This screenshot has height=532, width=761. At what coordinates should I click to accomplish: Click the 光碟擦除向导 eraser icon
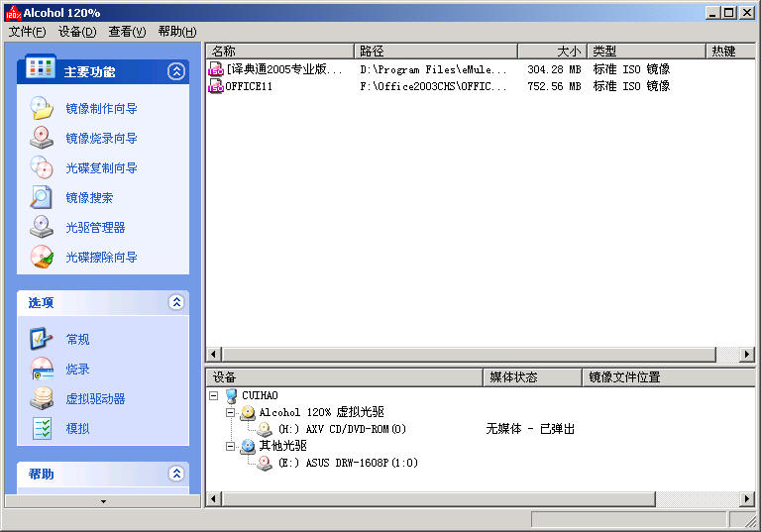point(42,257)
